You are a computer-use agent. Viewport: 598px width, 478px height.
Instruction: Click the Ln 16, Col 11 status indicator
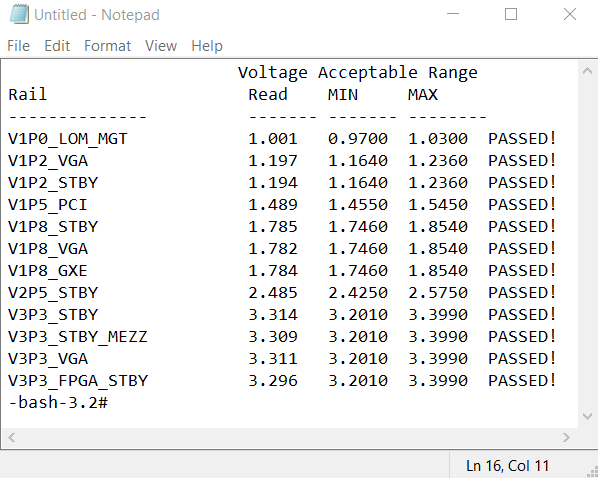tap(507, 466)
